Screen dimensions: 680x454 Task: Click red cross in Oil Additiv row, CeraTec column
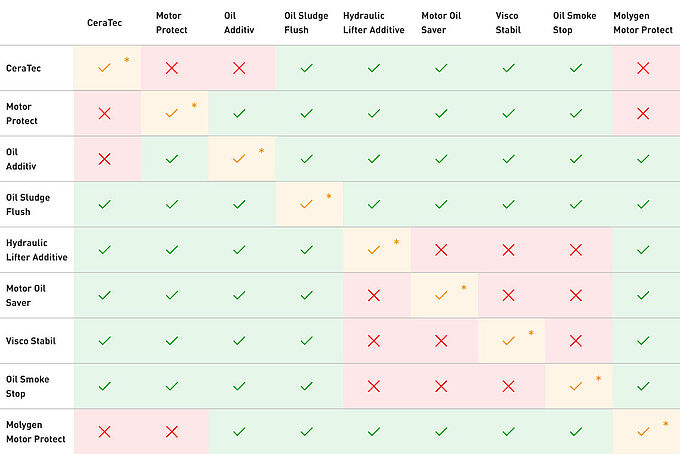[105, 159]
